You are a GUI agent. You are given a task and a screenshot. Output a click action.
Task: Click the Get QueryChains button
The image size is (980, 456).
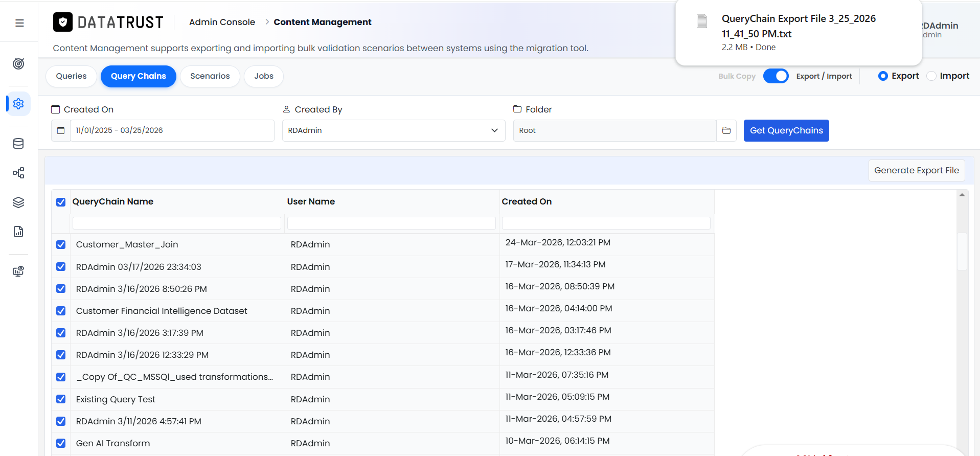point(786,130)
